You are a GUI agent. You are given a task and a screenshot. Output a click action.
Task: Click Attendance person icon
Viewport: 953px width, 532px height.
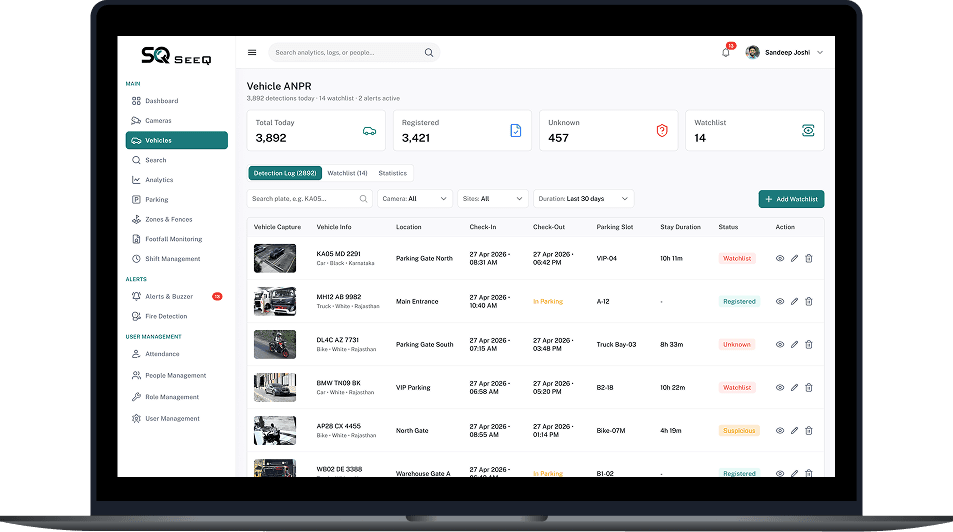pyautogui.click(x=136, y=354)
